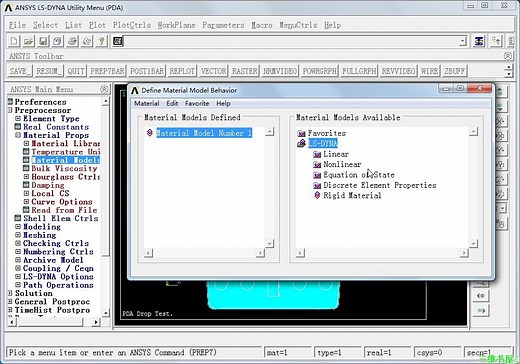Click the Favorites folder icon
Screen dimensions: 520x364
click(x=302, y=133)
